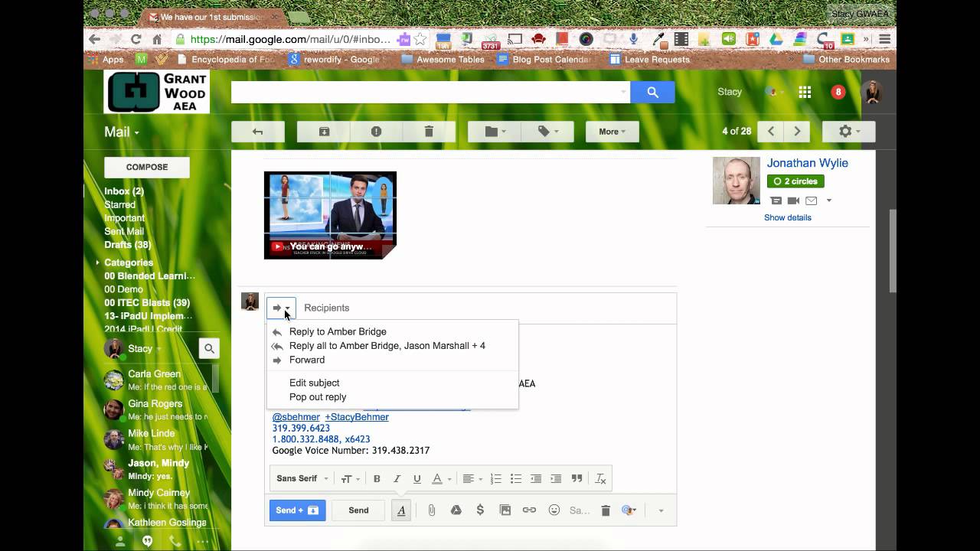
Task: Click the blue search button
Action: [x=652, y=92]
